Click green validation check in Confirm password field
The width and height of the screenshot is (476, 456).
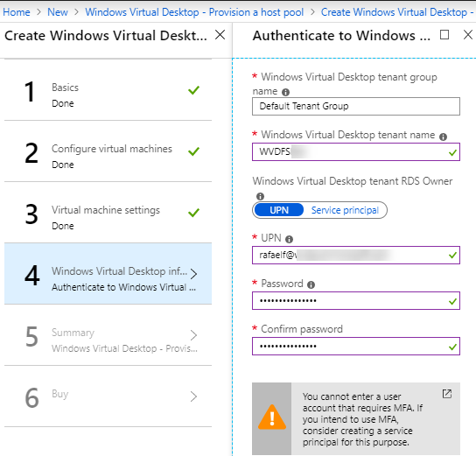(x=452, y=347)
